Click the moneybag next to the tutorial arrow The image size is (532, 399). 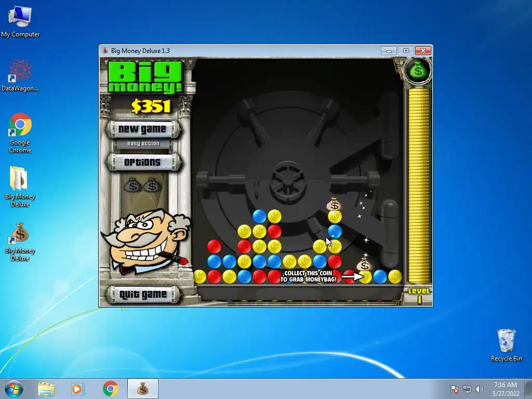coord(364,264)
